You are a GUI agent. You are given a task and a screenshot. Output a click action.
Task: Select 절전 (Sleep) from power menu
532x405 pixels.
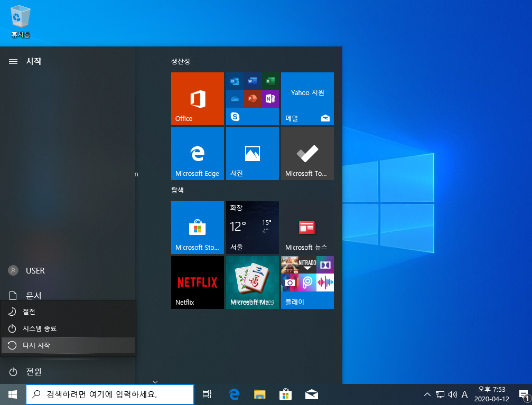click(x=68, y=312)
